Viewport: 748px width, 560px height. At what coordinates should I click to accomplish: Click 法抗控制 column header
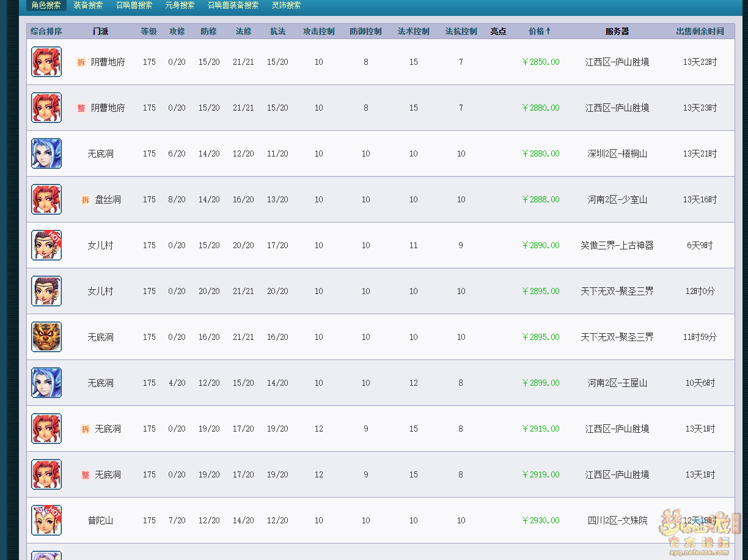[x=461, y=31]
